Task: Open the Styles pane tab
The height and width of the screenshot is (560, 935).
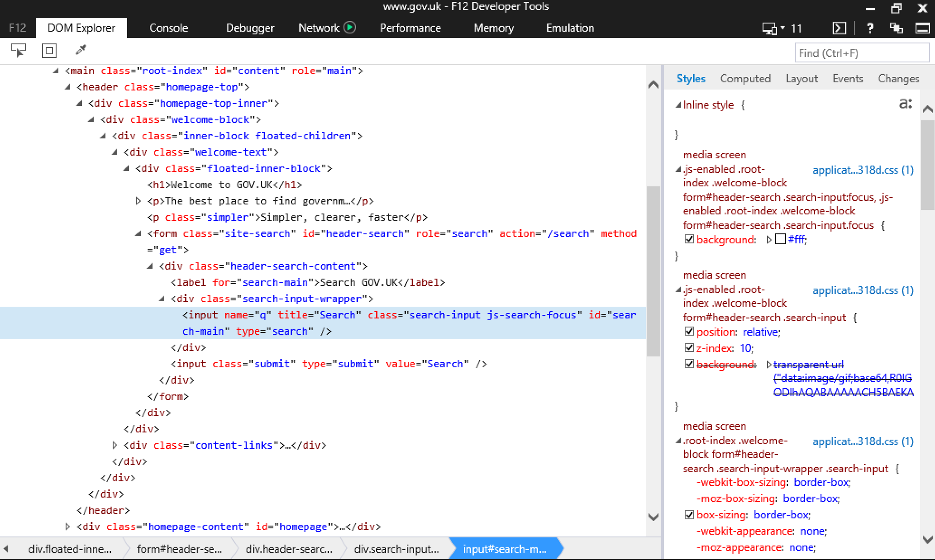Action: tap(691, 79)
